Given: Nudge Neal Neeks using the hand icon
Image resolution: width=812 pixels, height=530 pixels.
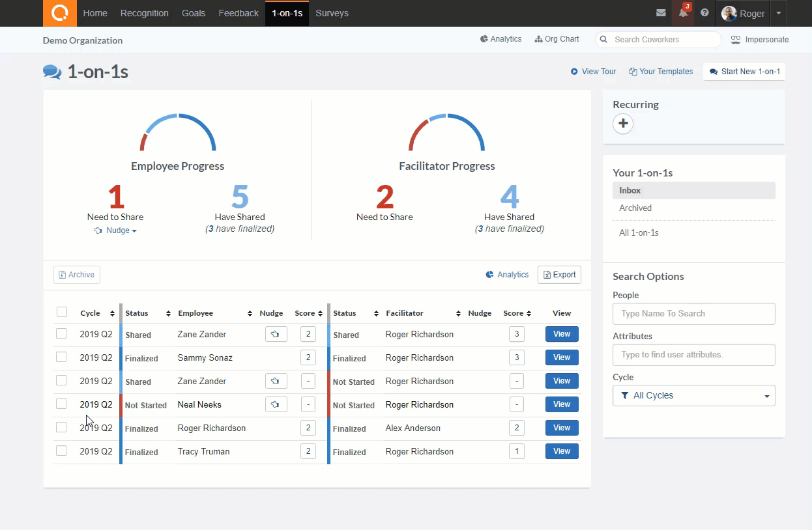Looking at the screenshot, I should point(276,404).
